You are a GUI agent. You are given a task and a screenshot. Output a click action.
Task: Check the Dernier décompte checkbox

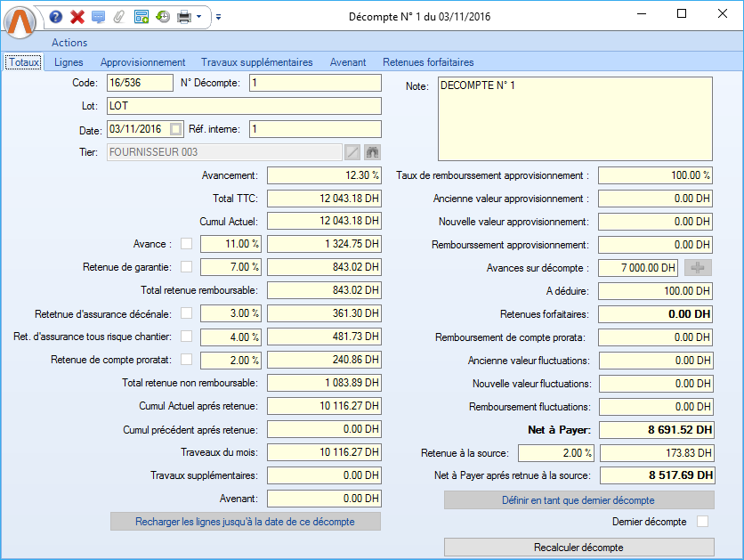702,522
